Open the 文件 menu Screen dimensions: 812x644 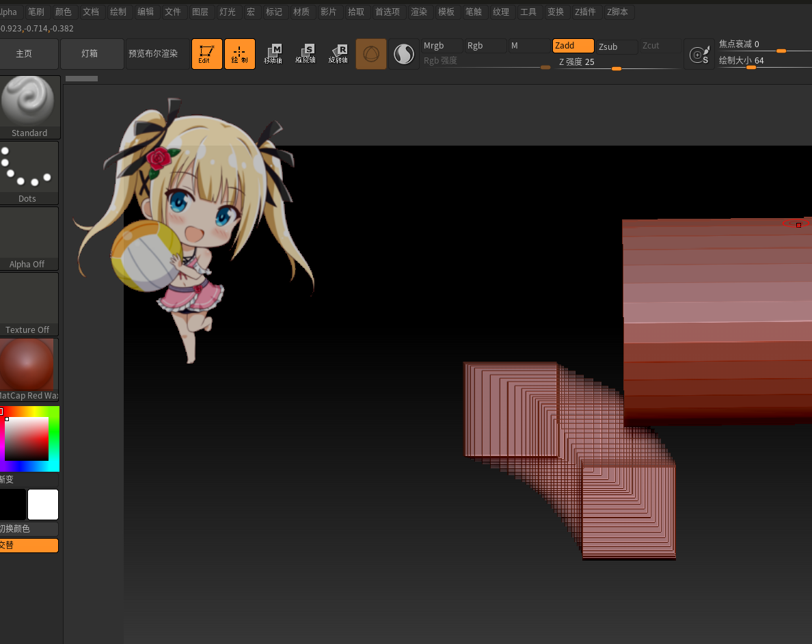click(173, 12)
